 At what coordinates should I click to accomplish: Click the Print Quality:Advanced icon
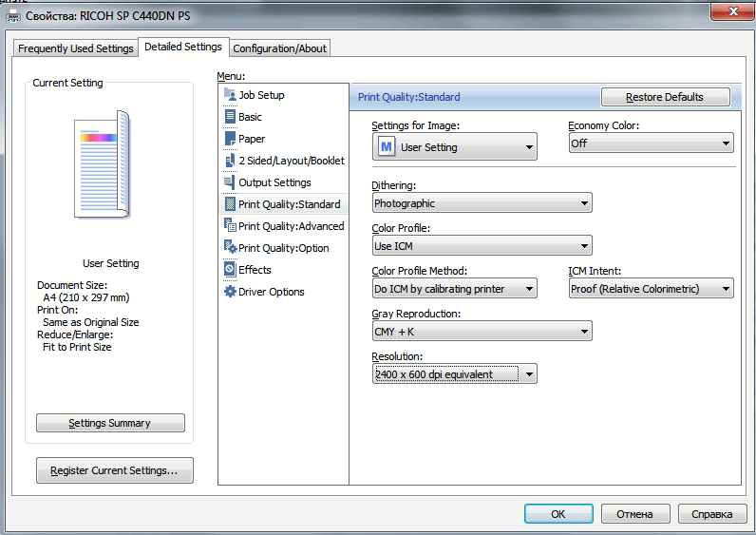(230, 226)
